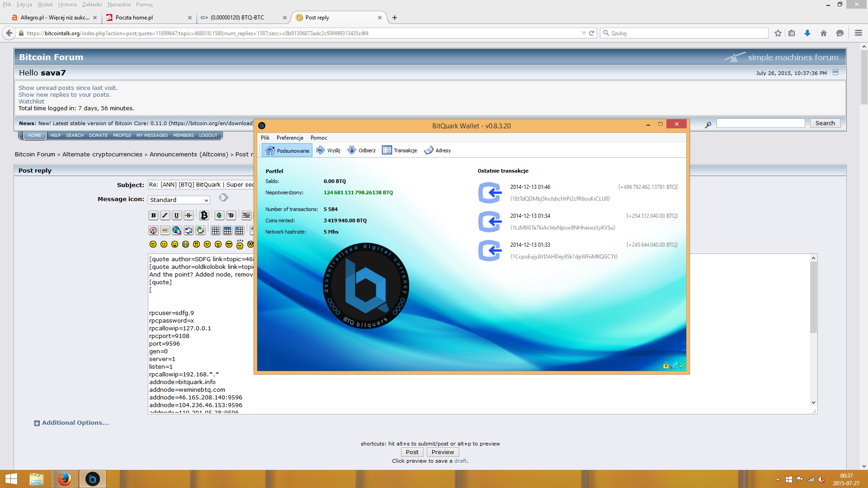Switch to Poczta home.pl tab
This screenshot has height=488, width=868.
(148, 18)
